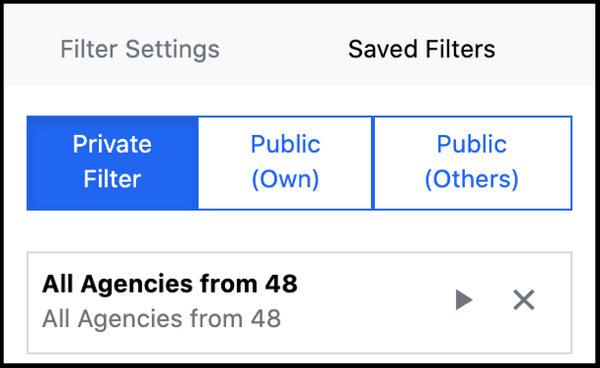This screenshot has height=368, width=600.
Task: Select the All Agencies from 48 card
Action: (x=299, y=303)
